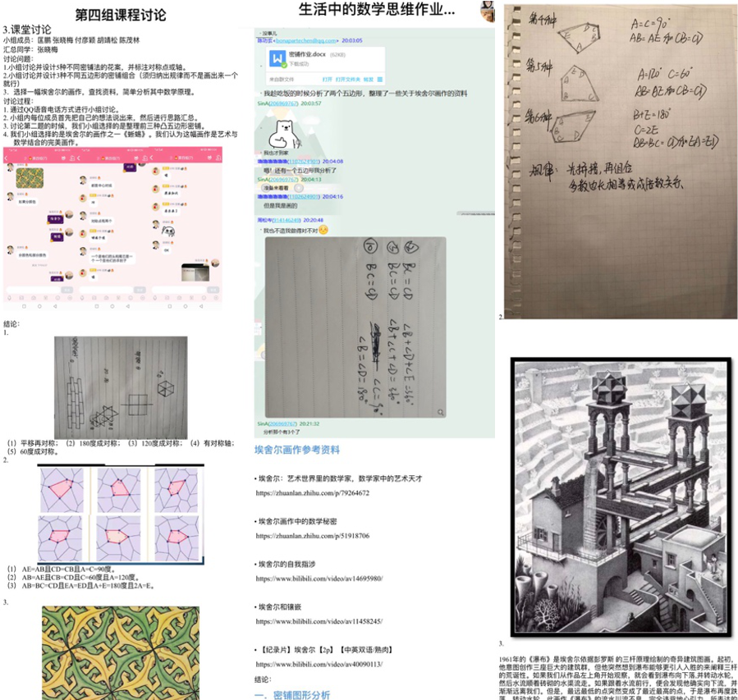Open the zhihu link p/79264672
Viewport: 738px width, 700px height.
pos(312,493)
